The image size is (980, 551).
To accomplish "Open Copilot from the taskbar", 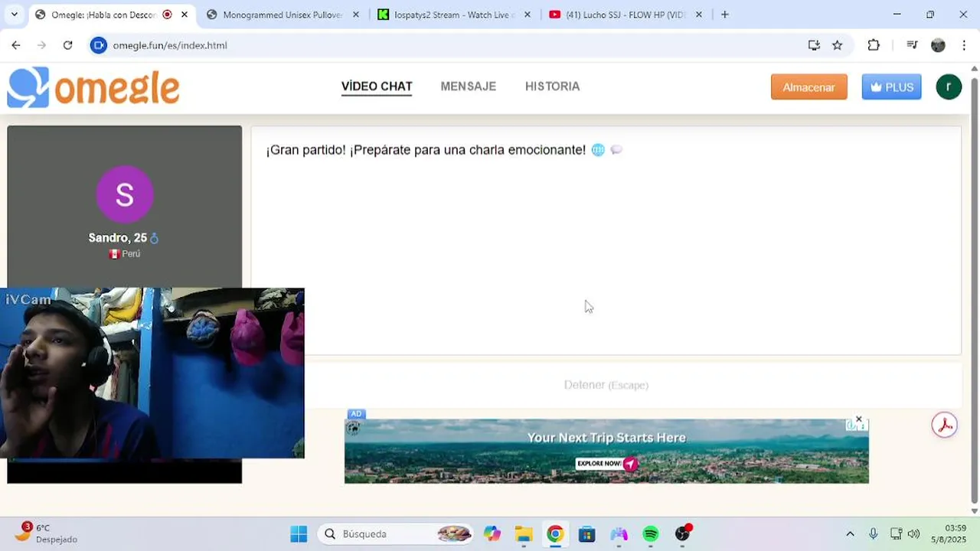I will tap(492, 534).
